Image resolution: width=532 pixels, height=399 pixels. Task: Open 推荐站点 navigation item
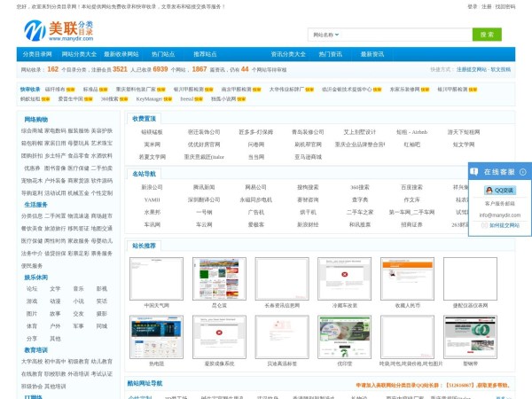tap(205, 54)
